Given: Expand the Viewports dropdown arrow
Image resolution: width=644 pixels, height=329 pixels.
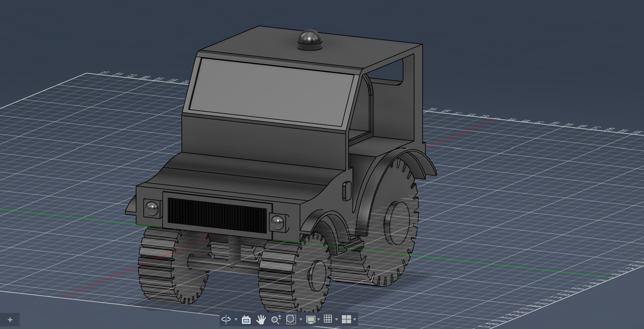Looking at the screenshot, I should pos(355,319).
